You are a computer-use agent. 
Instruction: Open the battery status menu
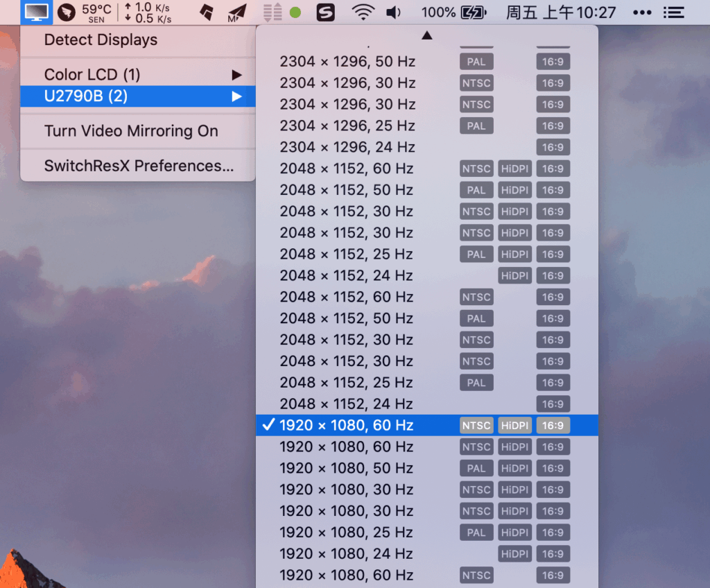pyautogui.click(x=474, y=12)
